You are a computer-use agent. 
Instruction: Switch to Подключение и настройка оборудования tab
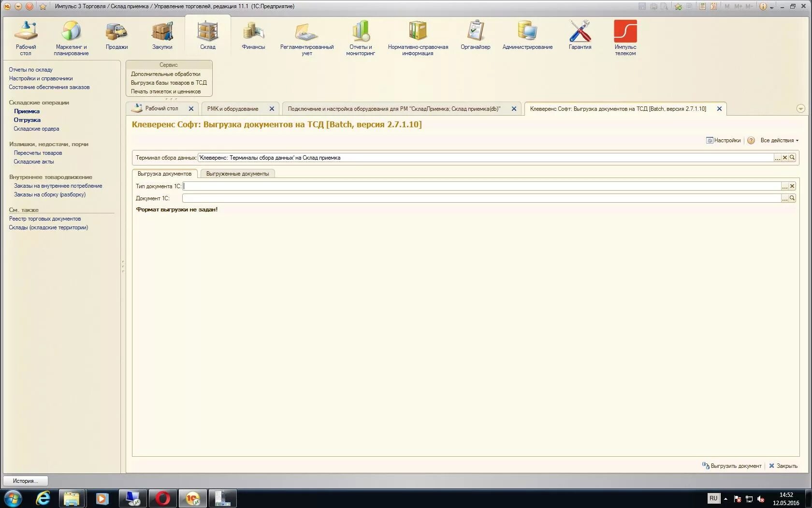tap(394, 108)
